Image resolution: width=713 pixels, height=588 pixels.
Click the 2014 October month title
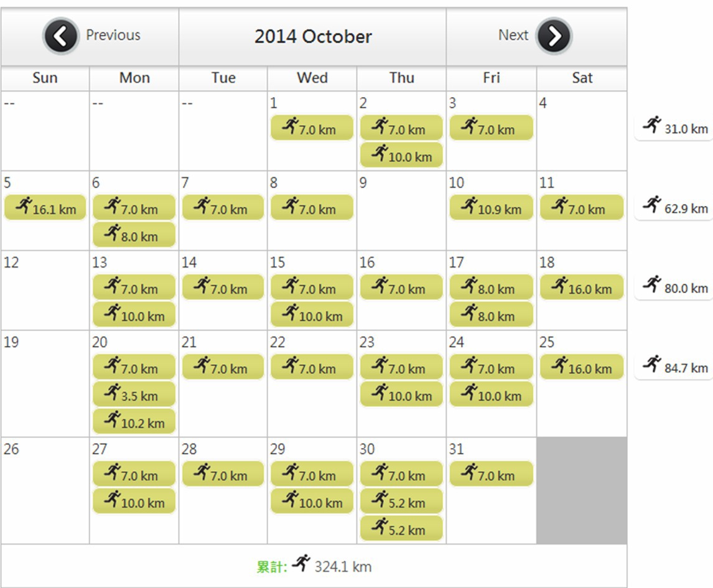click(x=313, y=36)
